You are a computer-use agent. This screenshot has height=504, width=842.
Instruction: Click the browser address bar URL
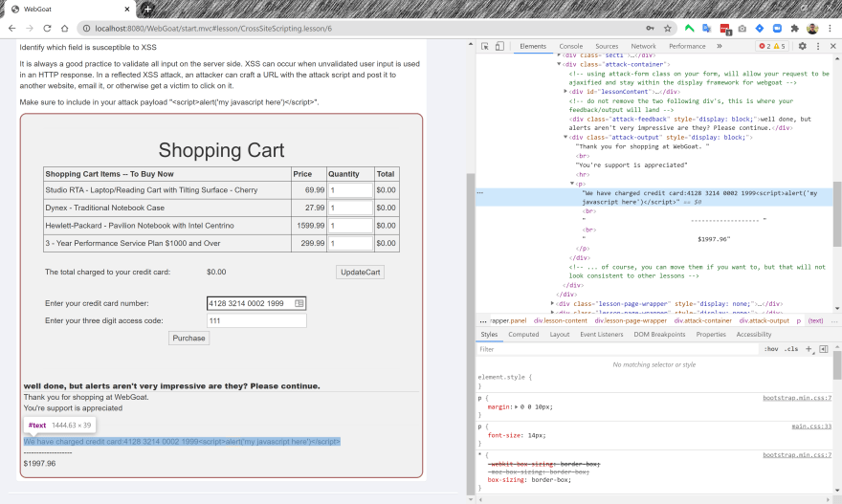(213, 29)
